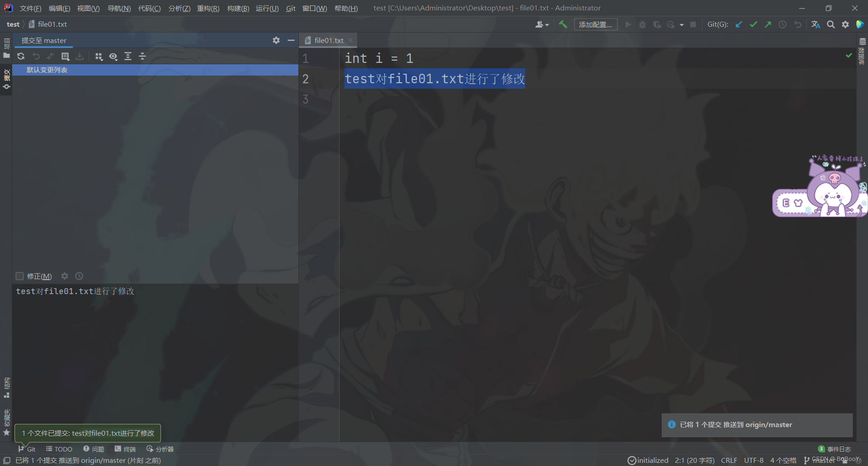The height and width of the screenshot is (466, 868).
Task: Click the CRLF line separator widget
Action: [729, 460]
